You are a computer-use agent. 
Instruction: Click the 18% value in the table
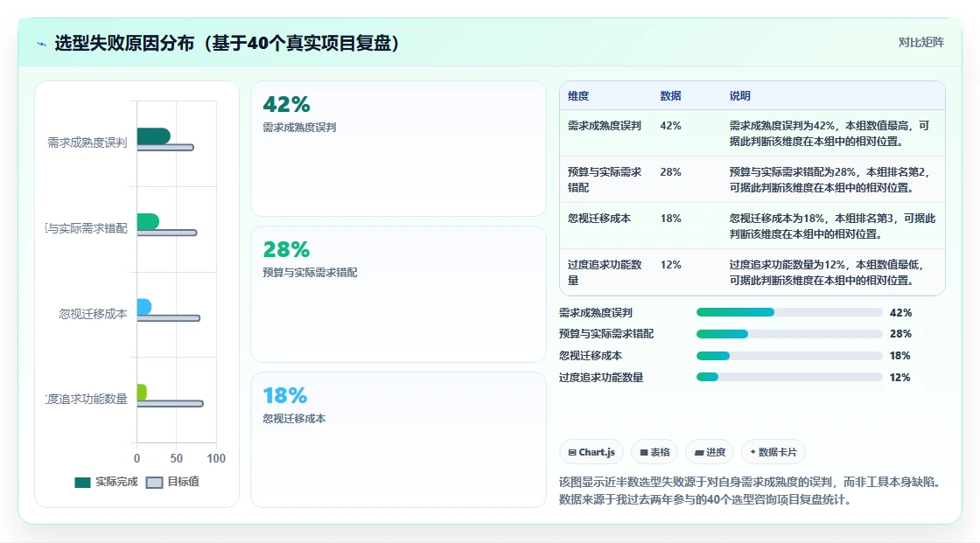coord(670,218)
